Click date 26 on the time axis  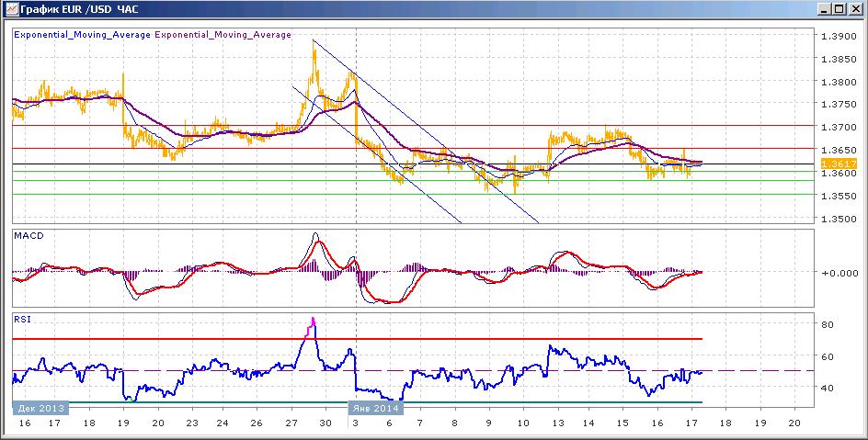coord(257,423)
